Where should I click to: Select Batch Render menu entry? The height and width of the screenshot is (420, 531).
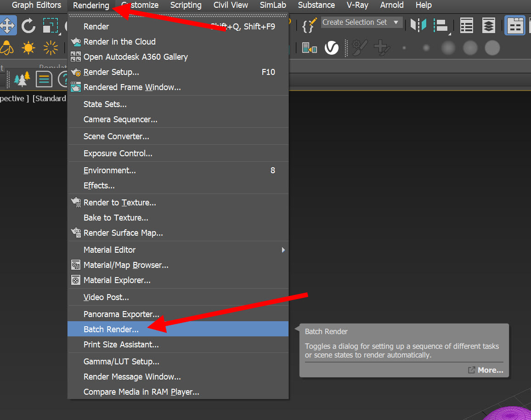178,329
